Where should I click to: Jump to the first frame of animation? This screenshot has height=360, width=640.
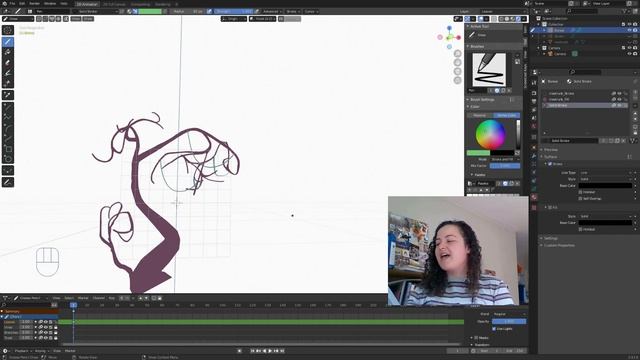(252, 351)
